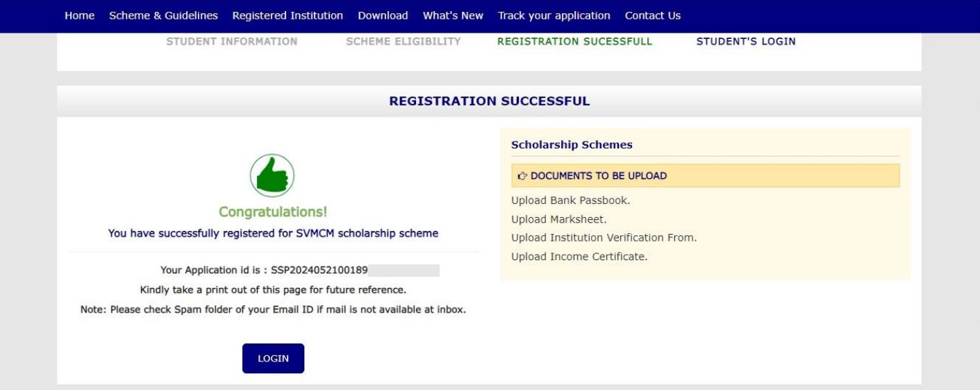Go to Registered Institution page

[x=288, y=15]
